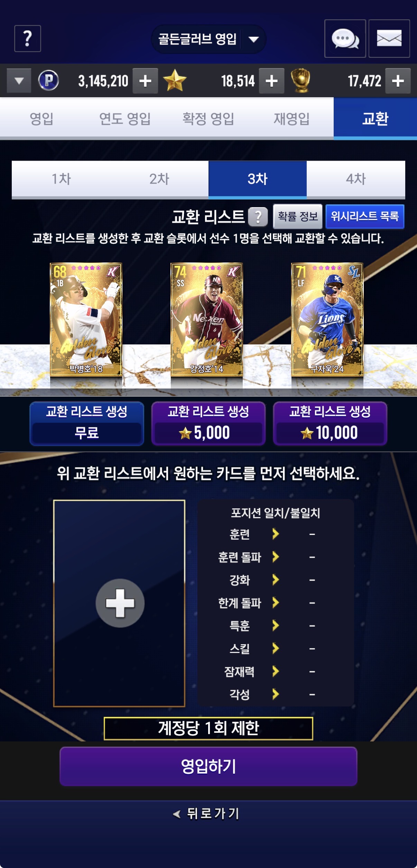Image resolution: width=417 pixels, height=868 pixels.
Task: Tap the plus icon in the empty card slot
Action: tap(120, 603)
